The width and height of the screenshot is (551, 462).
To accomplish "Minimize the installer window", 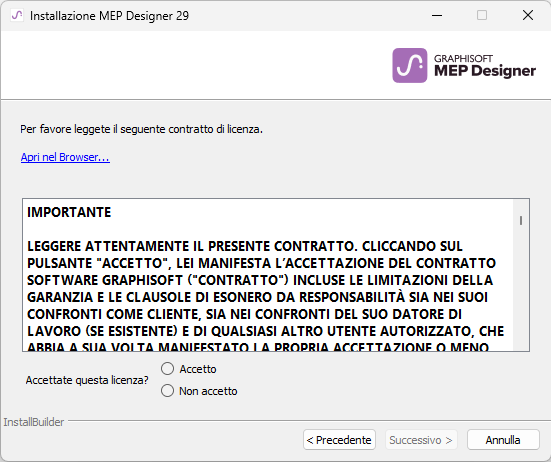I will click(437, 15).
